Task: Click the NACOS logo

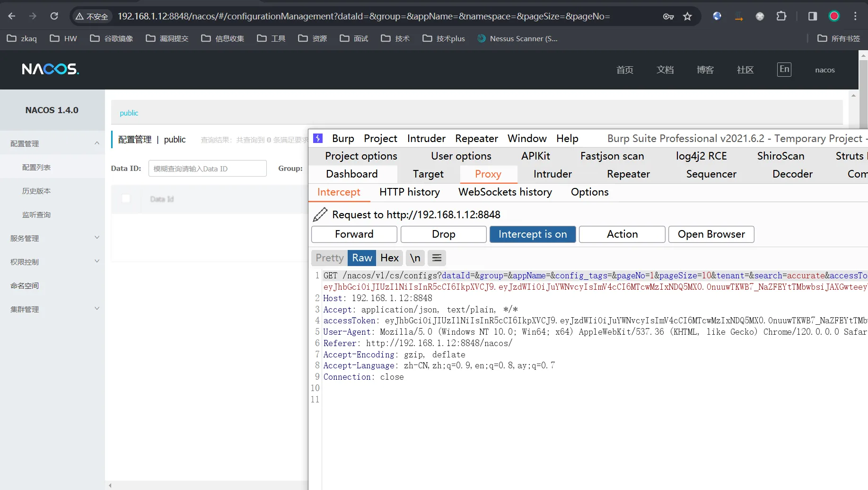Action: pyautogui.click(x=50, y=69)
